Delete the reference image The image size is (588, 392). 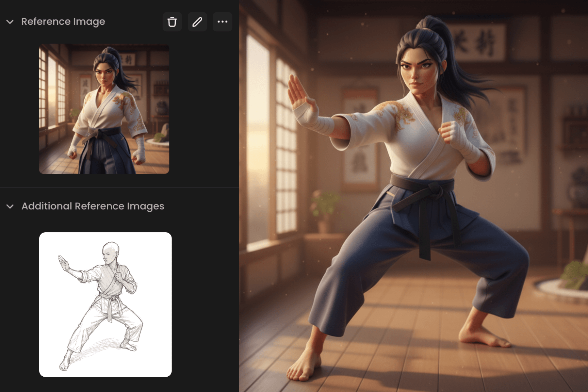172,22
